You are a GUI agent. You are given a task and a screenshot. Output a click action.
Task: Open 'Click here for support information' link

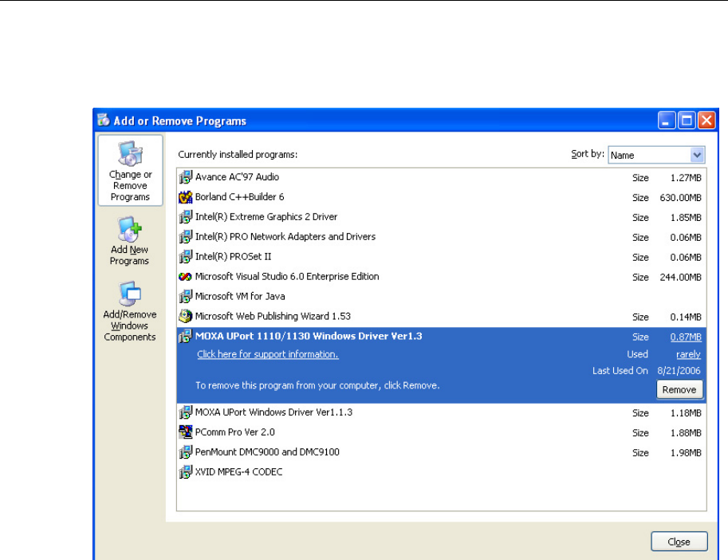[x=268, y=354]
